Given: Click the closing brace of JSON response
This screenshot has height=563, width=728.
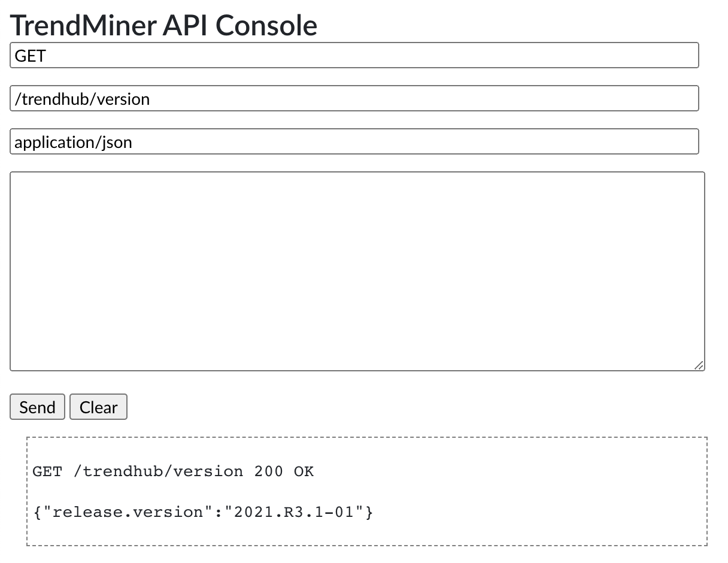Looking at the screenshot, I should point(369,512).
